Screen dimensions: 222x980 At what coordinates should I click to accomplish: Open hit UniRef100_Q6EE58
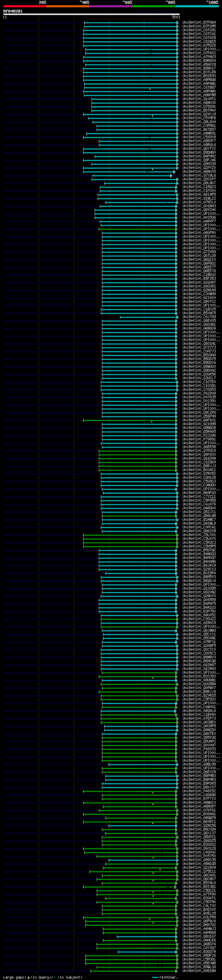coord(199,447)
